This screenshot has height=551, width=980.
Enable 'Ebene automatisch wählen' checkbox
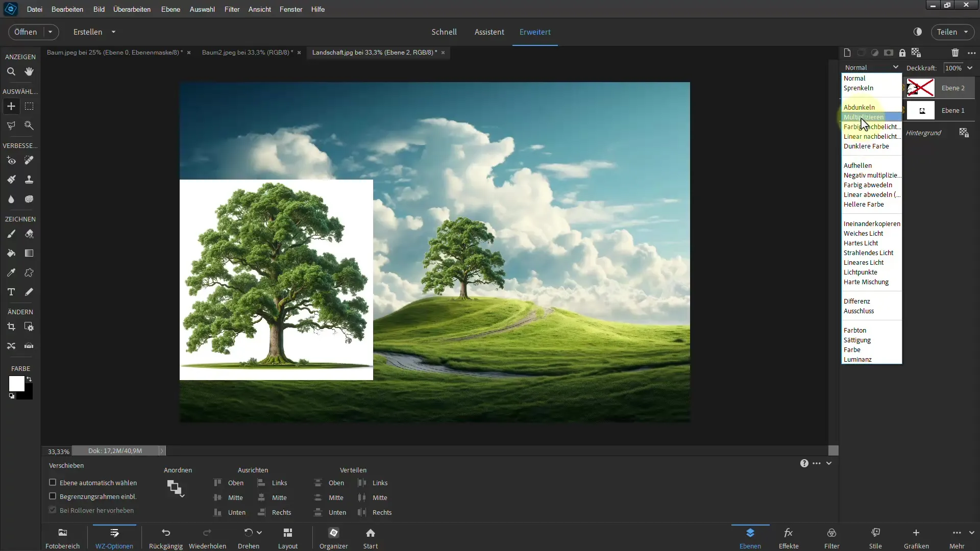(52, 482)
